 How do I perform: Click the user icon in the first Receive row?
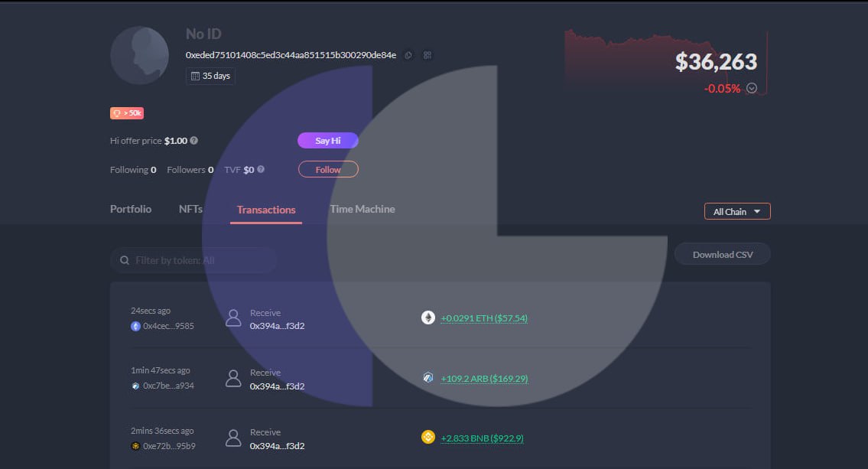[x=233, y=318]
